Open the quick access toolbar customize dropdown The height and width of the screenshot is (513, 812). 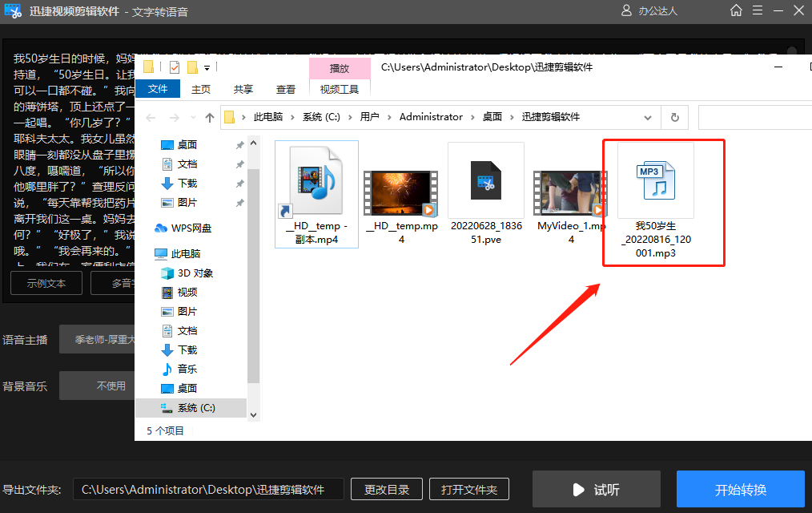[207, 68]
